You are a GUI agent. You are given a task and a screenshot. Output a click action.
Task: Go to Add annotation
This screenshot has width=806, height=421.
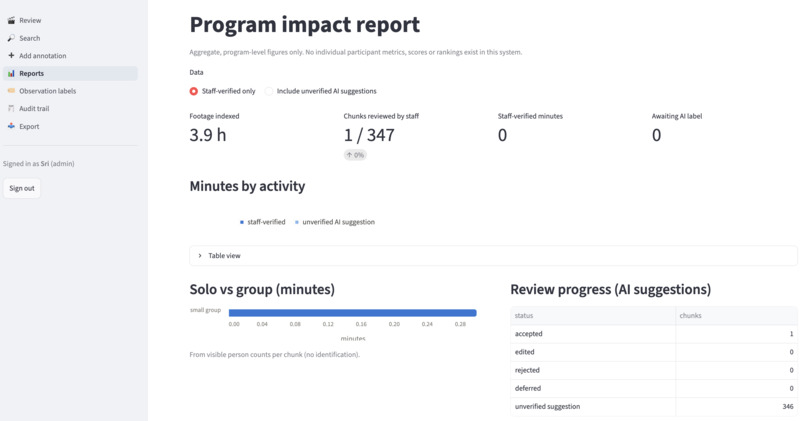point(70,56)
